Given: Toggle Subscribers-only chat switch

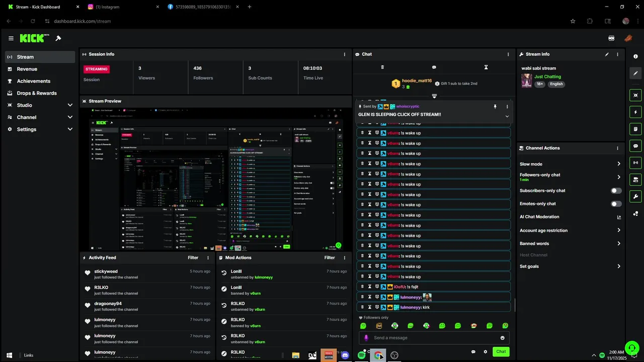Looking at the screenshot, I should pos(616,191).
